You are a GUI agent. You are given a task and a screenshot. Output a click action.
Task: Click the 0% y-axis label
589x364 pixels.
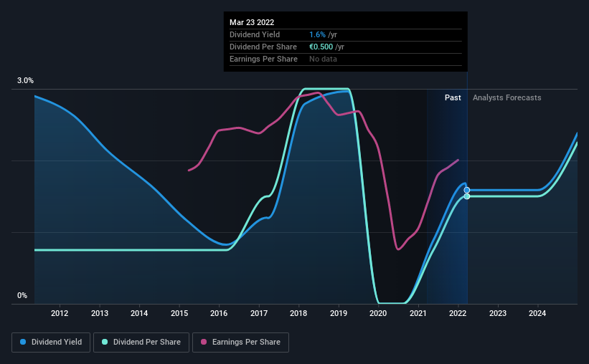tap(22, 296)
